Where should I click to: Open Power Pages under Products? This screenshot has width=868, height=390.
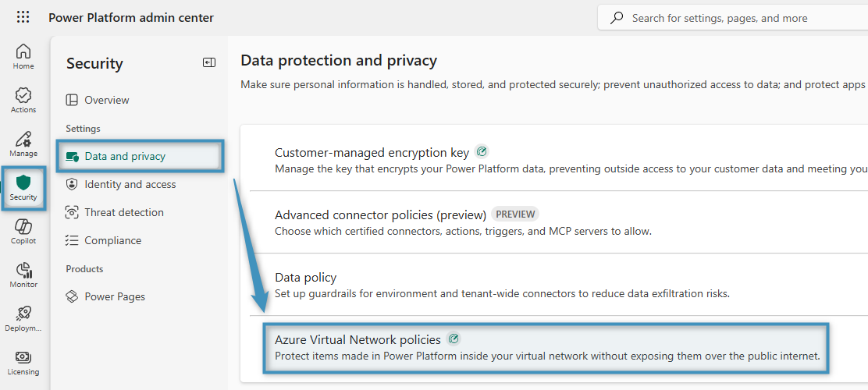click(x=115, y=296)
